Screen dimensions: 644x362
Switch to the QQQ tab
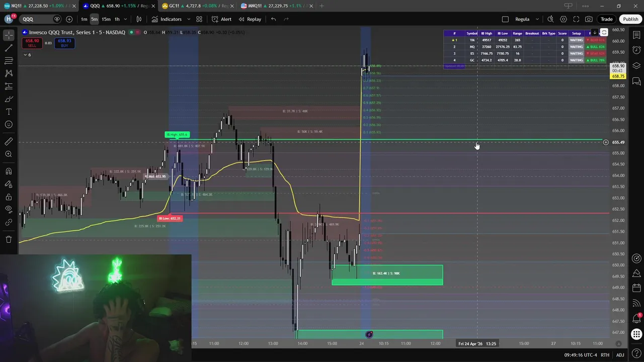coord(117,6)
